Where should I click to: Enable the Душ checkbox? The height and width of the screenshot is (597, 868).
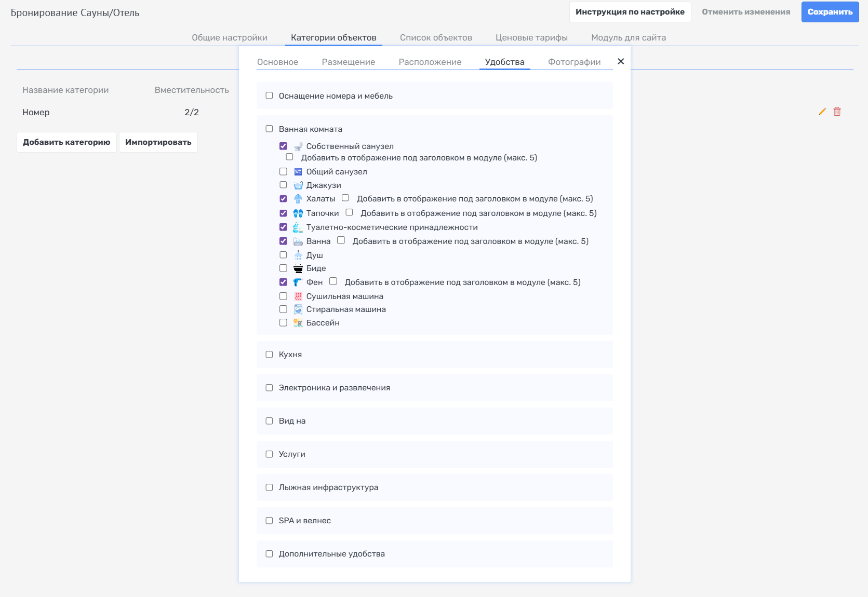tap(283, 255)
